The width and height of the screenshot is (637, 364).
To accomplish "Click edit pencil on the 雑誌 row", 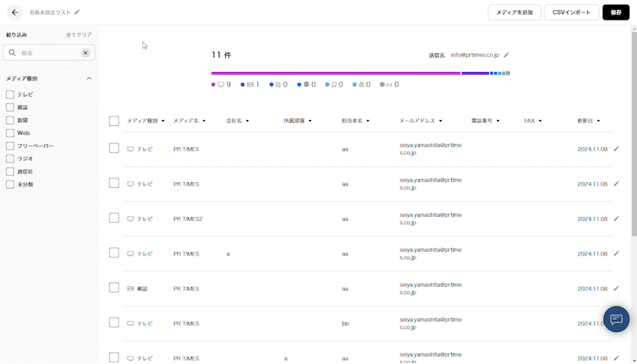I will (616, 288).
